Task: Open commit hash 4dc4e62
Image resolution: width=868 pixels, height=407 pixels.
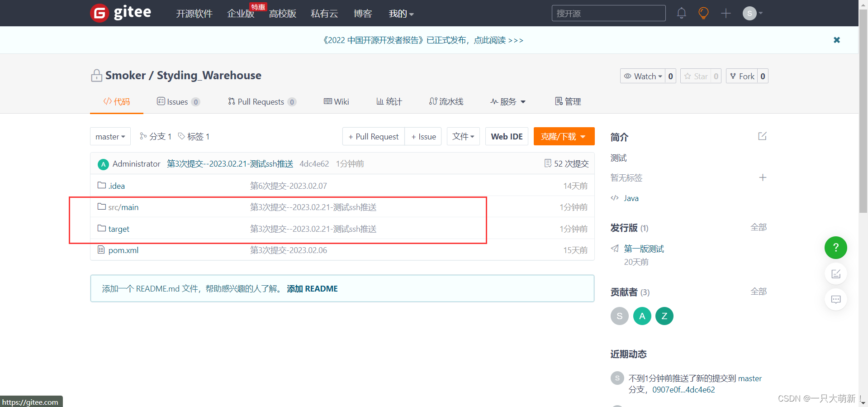Action: [314, 163]
